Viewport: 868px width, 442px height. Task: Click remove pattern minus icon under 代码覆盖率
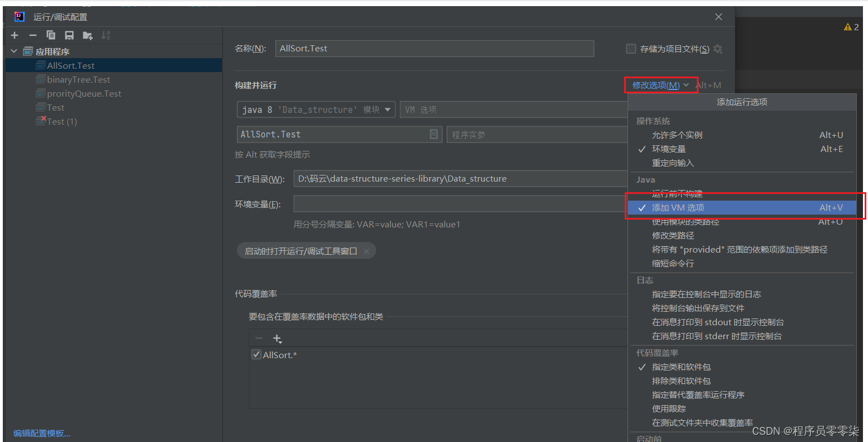[x=259, y=339]
